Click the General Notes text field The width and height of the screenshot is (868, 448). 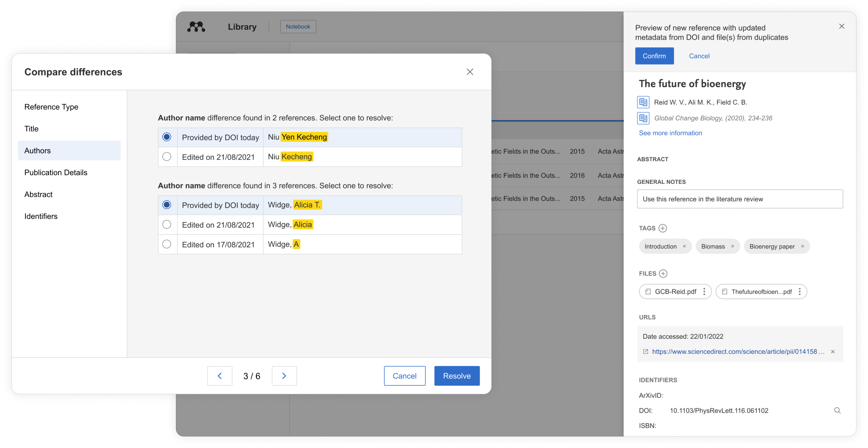point(739,199)
